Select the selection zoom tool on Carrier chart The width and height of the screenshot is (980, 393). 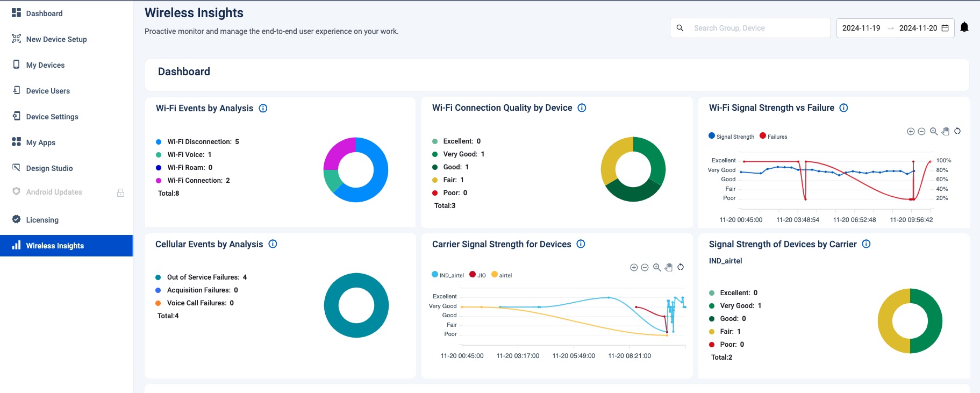click(657, 267)
